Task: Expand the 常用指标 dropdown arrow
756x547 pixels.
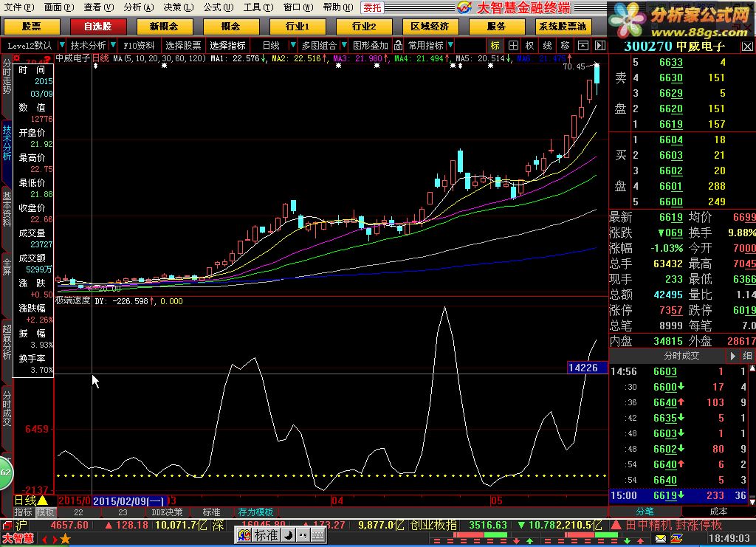Action: coord(450,45)
